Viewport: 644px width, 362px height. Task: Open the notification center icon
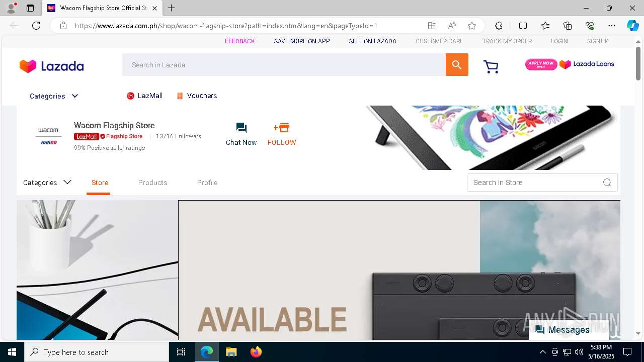(627, 352)
